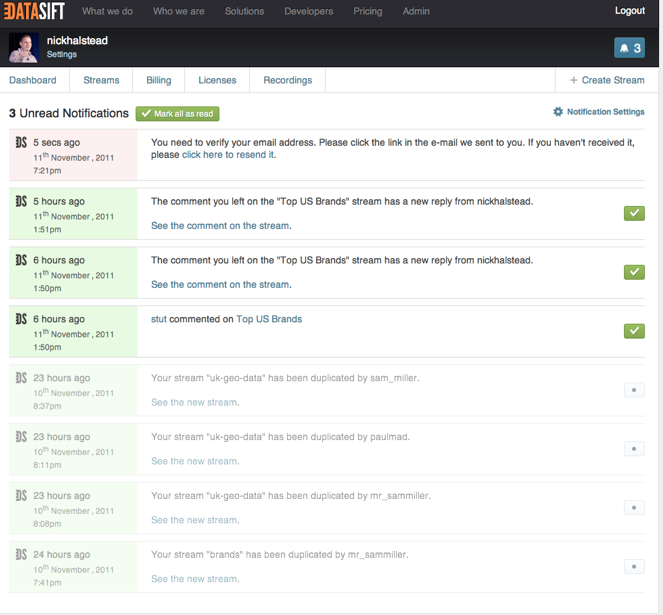The width and height of the screenshot is (663, 615).
Task: Open the Licenses tab
Action: point(217,80)
